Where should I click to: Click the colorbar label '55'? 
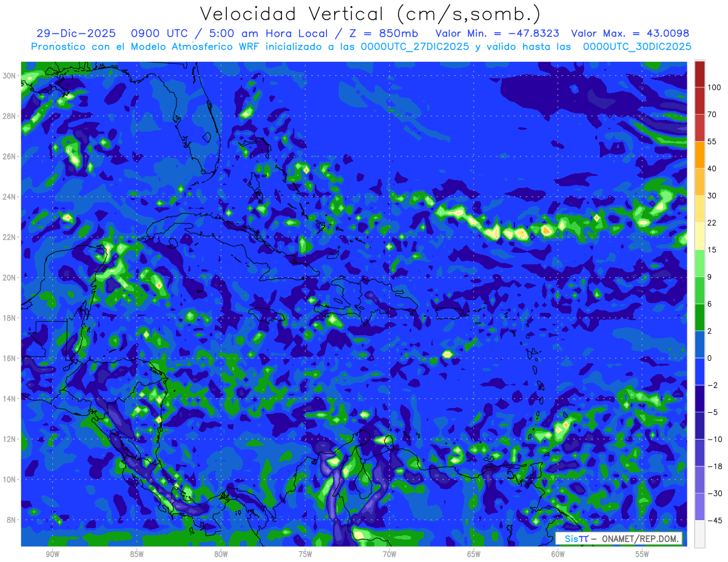713,142
